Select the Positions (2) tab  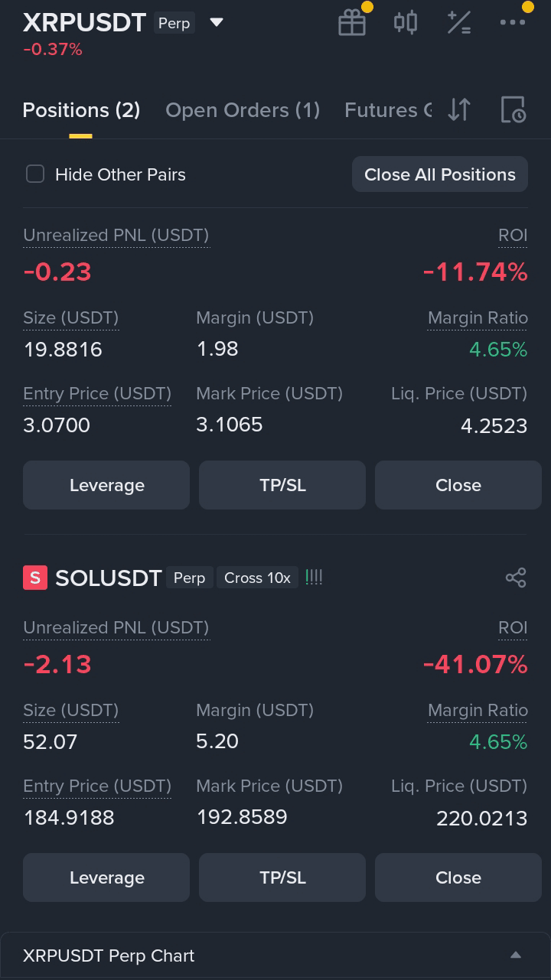[81, 110]
